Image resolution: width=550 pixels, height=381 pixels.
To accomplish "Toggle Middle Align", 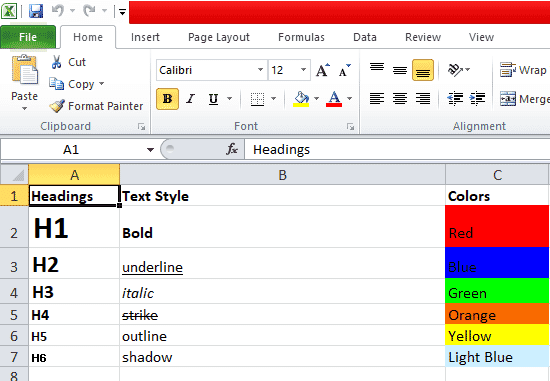I will point(400,70).
